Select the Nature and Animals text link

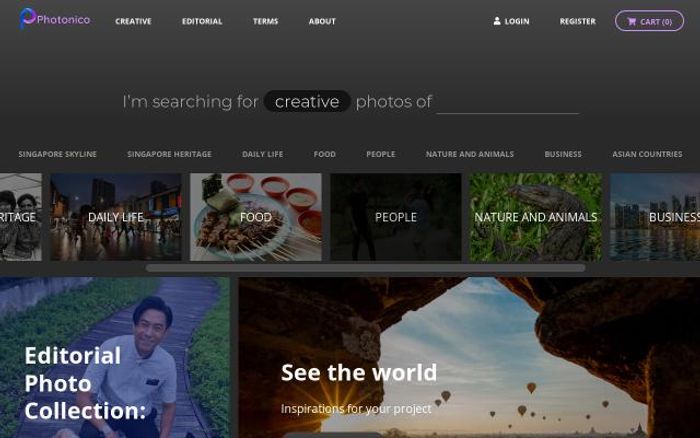470,154
